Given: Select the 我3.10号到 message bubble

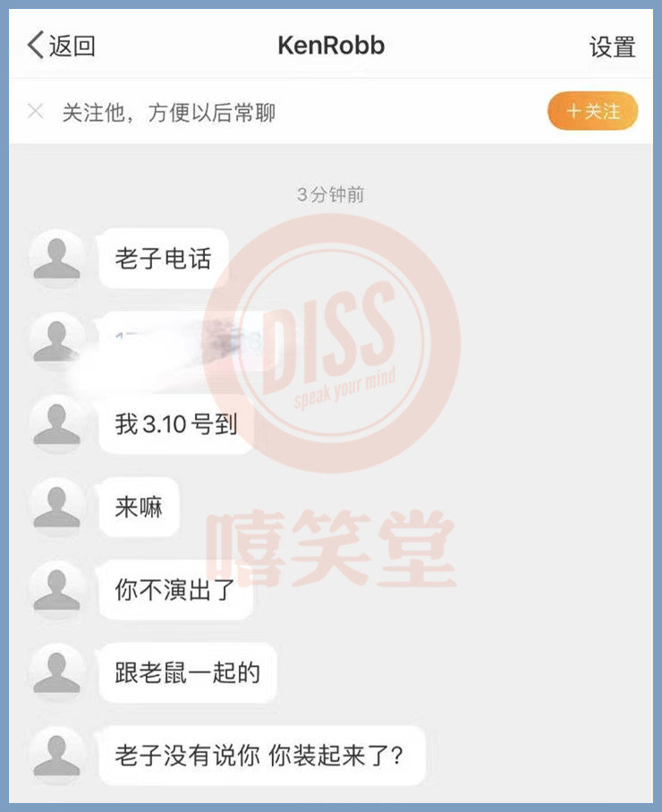Looking at the screenshot, I should pos(176,423).
